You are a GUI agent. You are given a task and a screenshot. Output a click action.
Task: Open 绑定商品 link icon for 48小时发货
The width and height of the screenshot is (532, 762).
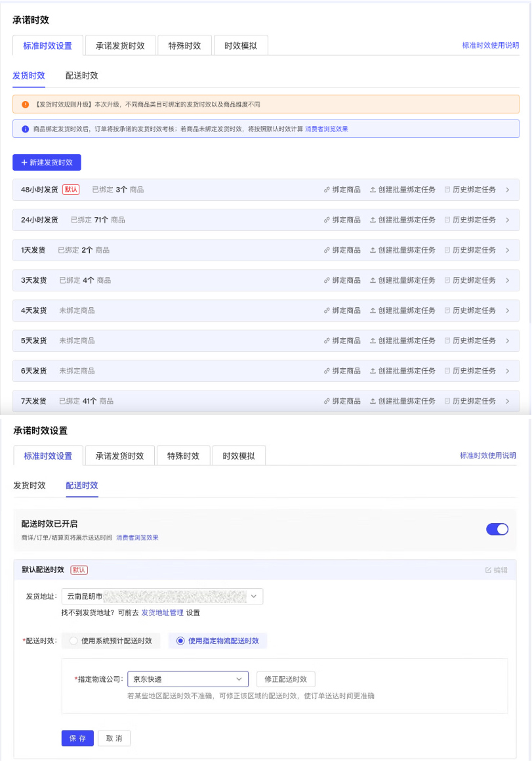pyautogui.click(x=325, y=190)
